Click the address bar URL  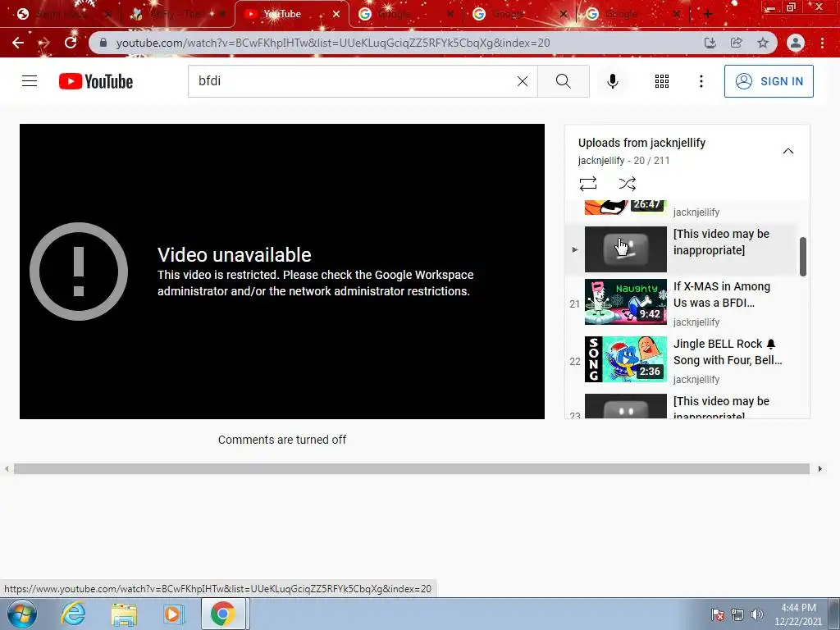(x=333, y=43)
